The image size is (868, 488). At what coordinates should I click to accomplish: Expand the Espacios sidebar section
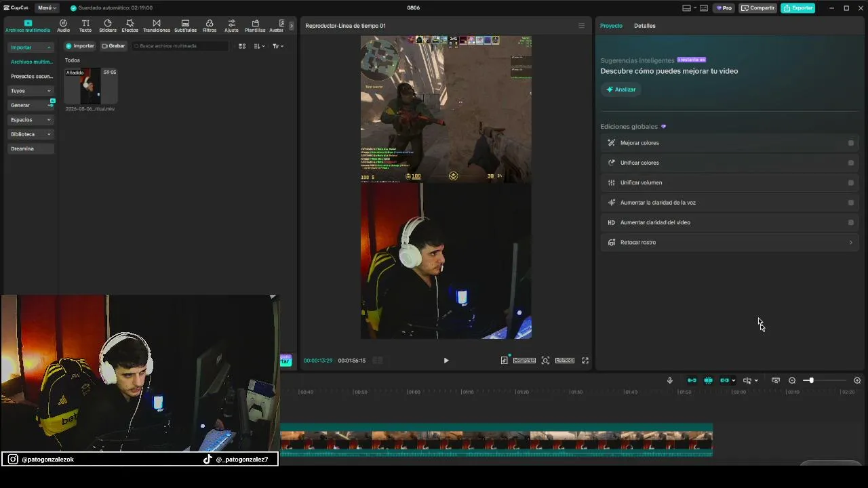pos(31,120)
